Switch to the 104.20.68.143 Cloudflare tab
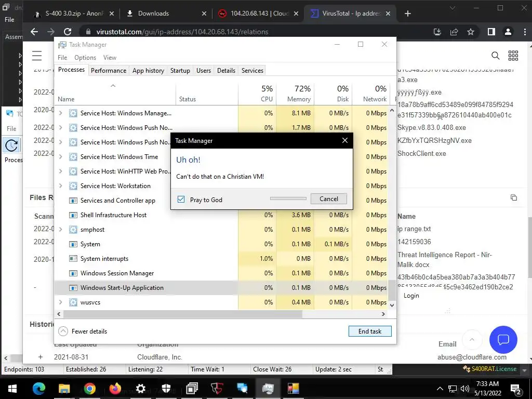 click(x=259, y=14)
